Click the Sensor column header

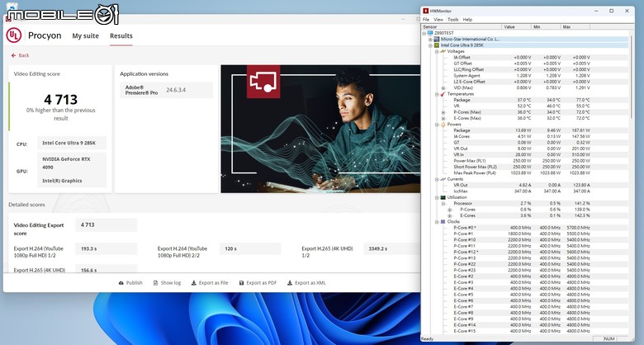point(462,26)
